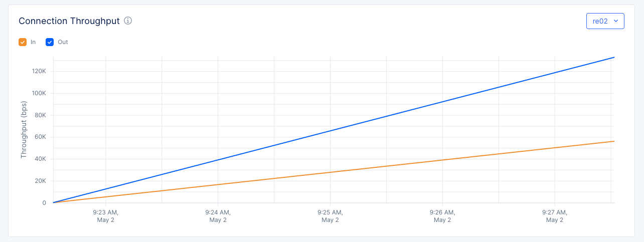Uncheck the blue Out series checkbox
644x242 pixels.
[50, 42]
